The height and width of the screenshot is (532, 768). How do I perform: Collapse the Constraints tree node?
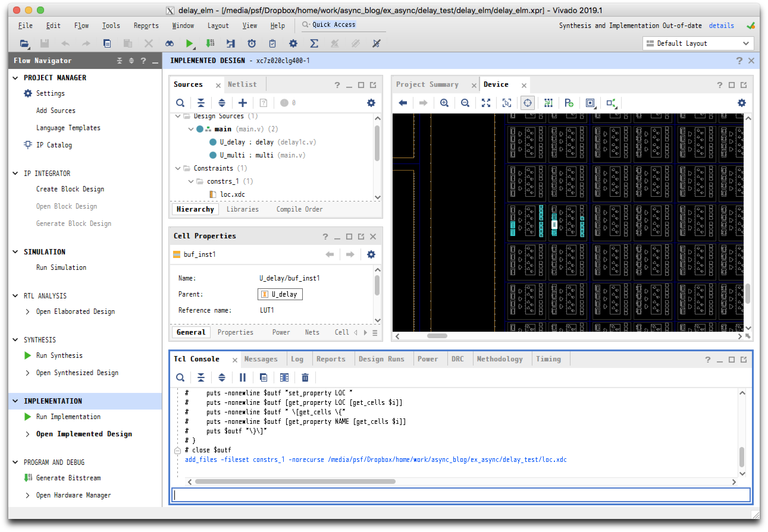[178, 168]
